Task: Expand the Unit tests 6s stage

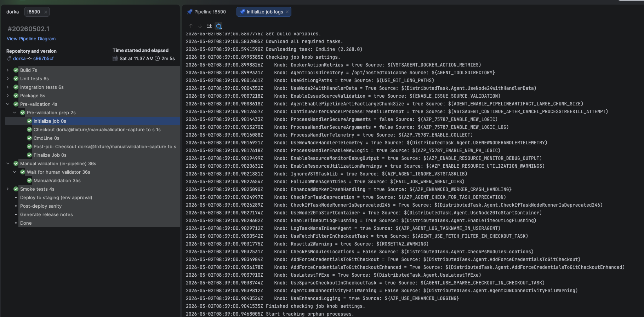Action: [x=8, y=79]
